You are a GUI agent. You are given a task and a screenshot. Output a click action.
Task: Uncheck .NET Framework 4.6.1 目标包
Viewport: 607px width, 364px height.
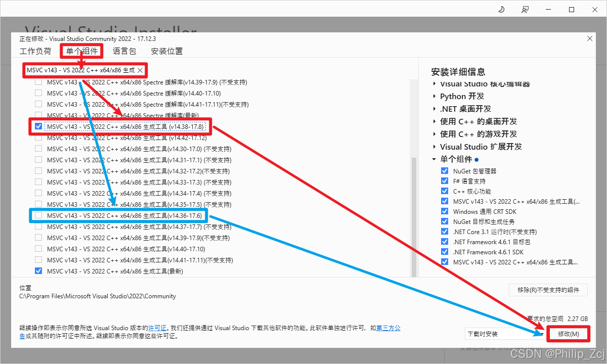click(445, 242)
